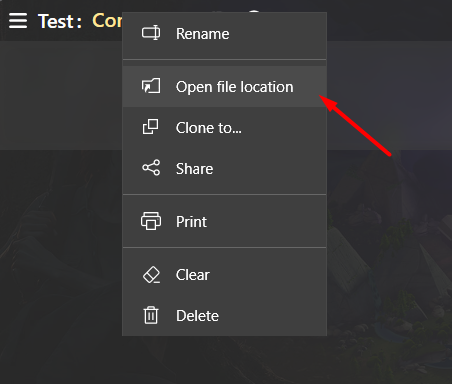Open the hamburger menu
The width and height of the screenshot is (452, 384).
(x=18, y=21)
